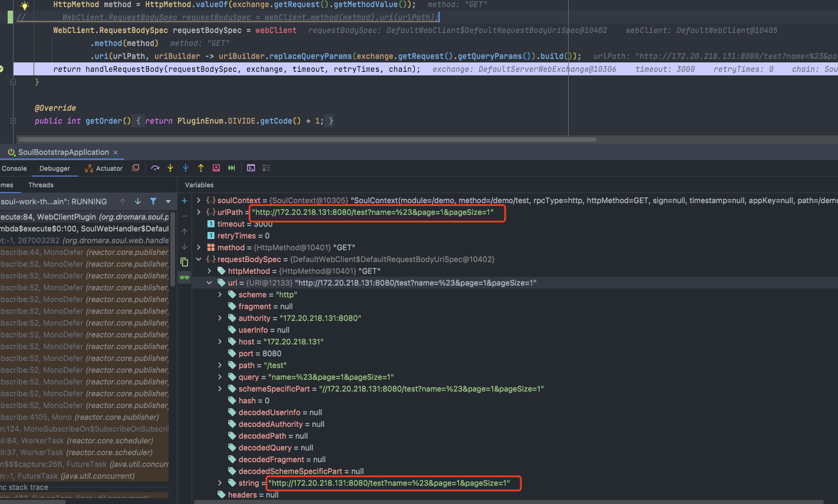Click the move watch down arrow
838x504 pixels.
click(x=184, y=247)
